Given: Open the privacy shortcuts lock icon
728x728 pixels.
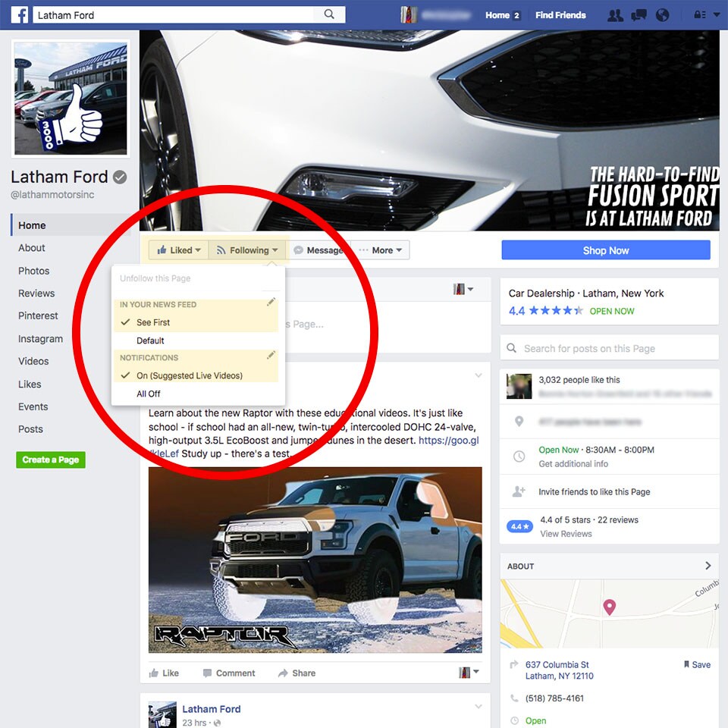Looking at the screenshot, I should coord(700,15).
